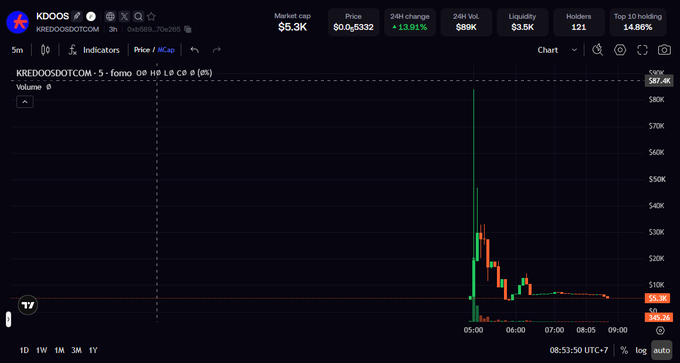The width and height of the screenshot is (680, 363).
Task: Click the $5.3K current price label
Action: click(x=657, y=298)
